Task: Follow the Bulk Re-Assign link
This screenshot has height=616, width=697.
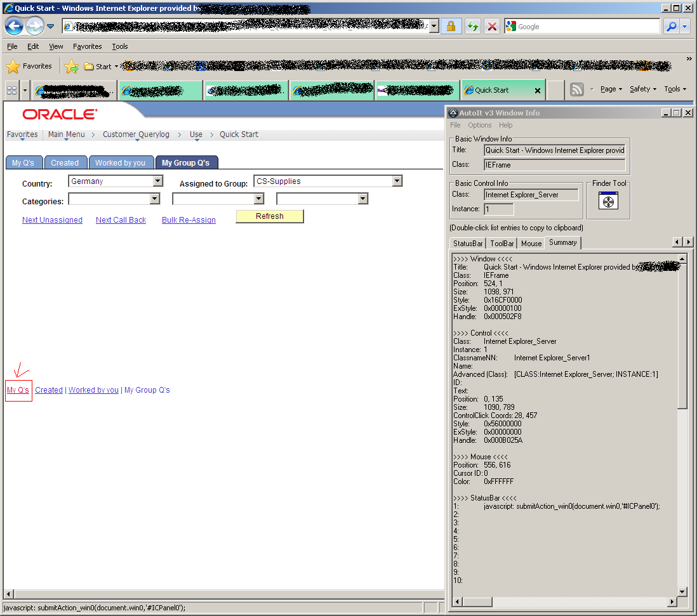Action: pos(189,220)
